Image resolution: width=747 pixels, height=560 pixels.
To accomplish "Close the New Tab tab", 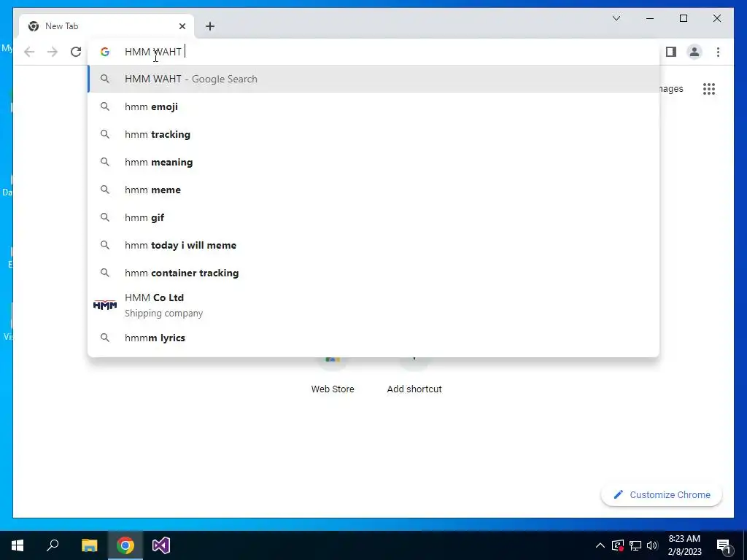I will tap(182, 26).
